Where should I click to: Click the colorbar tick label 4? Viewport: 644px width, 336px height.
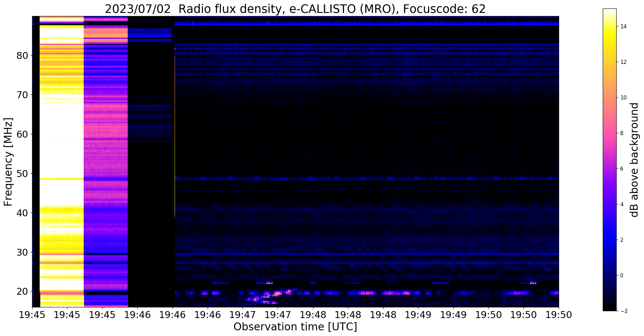click(x=621, y=204)
